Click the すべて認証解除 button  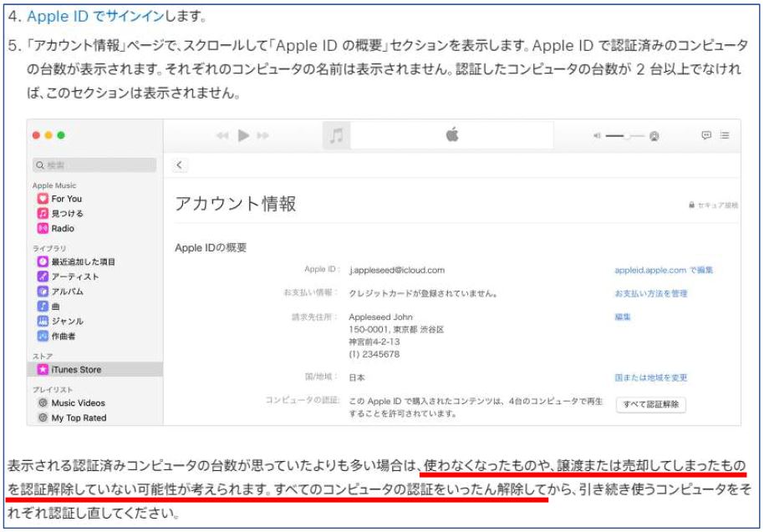[x=651, y=404]
